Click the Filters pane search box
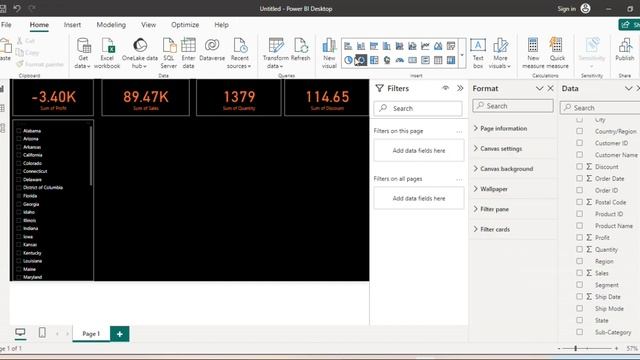 [418, 109]
